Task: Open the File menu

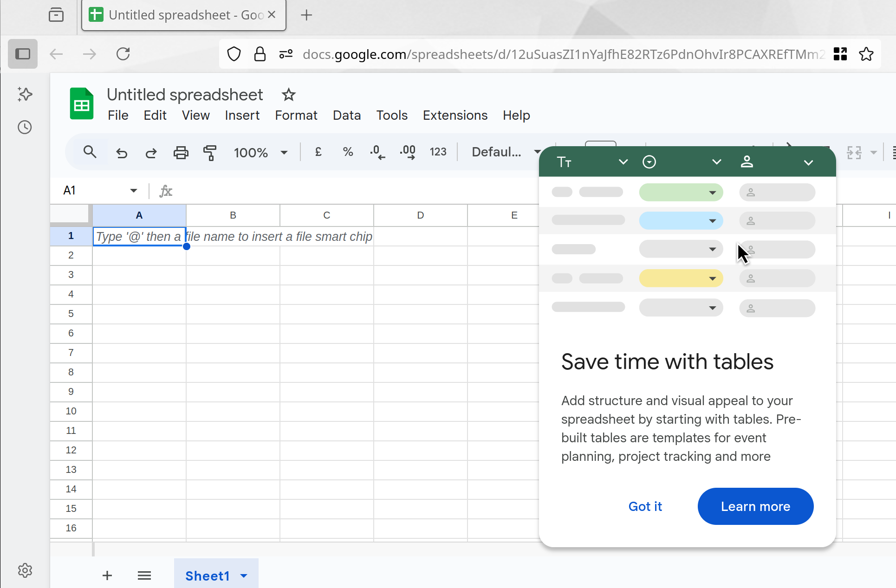Action: click(x=118, y=115)
